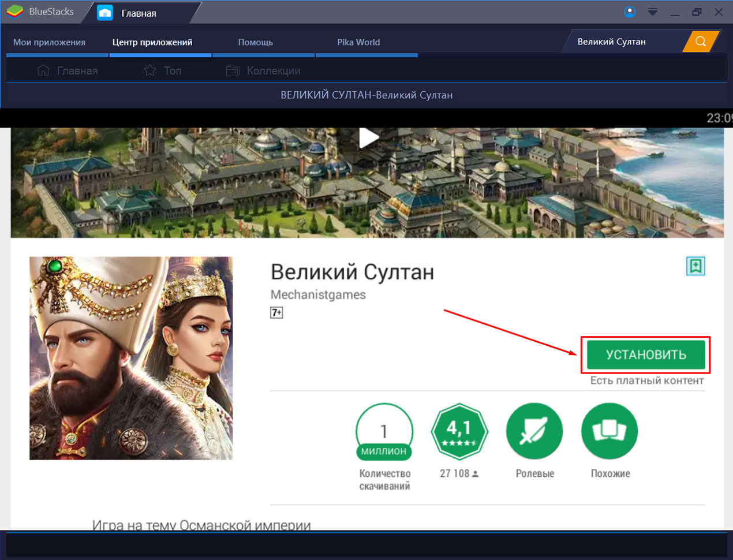Go to Главная in the sub-navigation
Image resolution: width=733 pixels, height=560 pixels.
[x=68, y=70]
